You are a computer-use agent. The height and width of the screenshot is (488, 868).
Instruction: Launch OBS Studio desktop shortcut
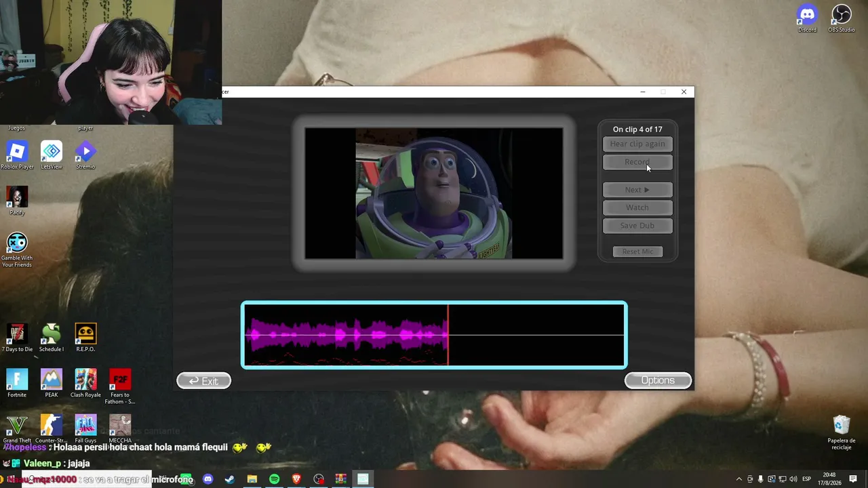[x=841, y=18]
